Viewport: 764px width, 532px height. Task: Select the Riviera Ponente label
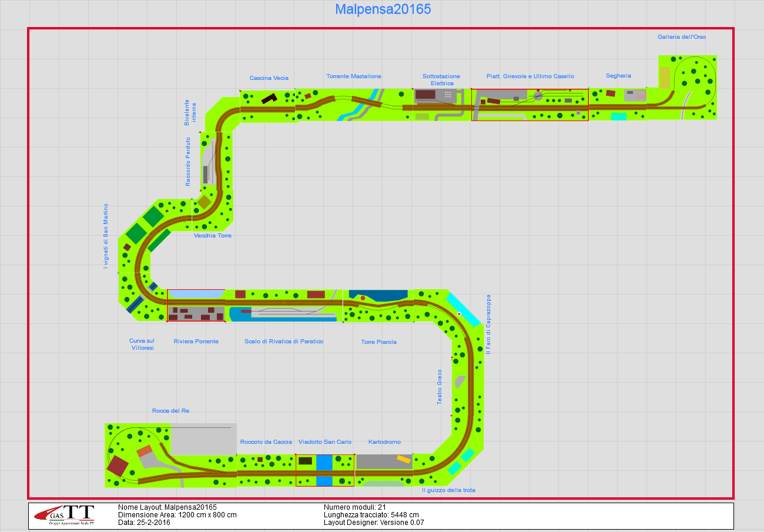point(196,342)
